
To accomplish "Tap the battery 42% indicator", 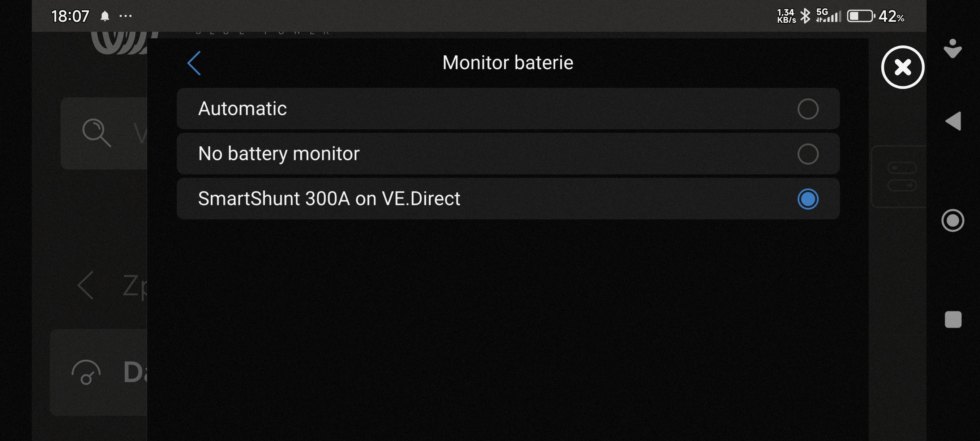I will tap(875, 16).
